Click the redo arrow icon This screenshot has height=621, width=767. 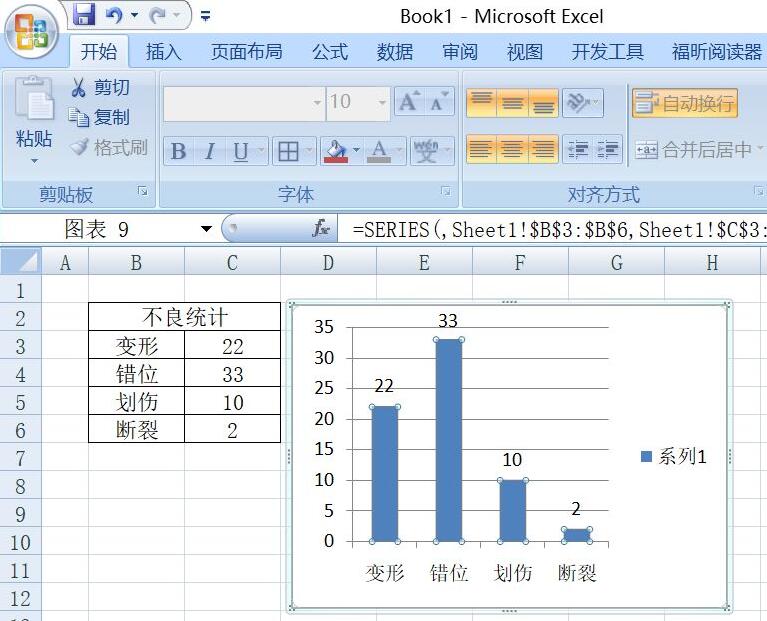pyautogui.click(x=158, y=15)
